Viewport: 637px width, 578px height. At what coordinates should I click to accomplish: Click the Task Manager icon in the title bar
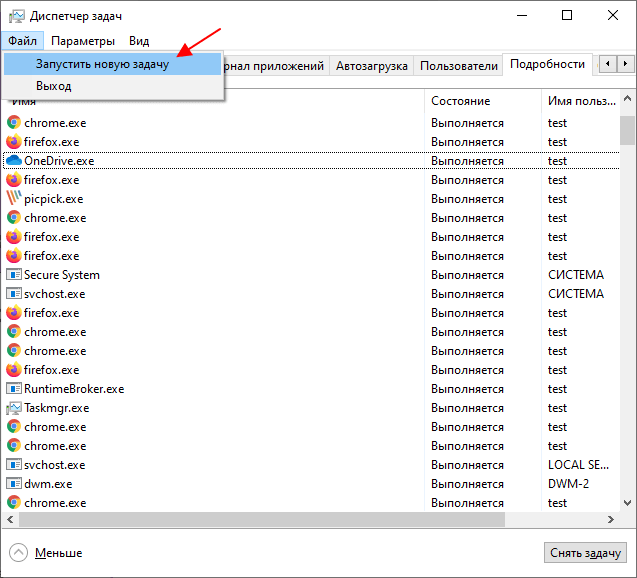pos(17,16)
